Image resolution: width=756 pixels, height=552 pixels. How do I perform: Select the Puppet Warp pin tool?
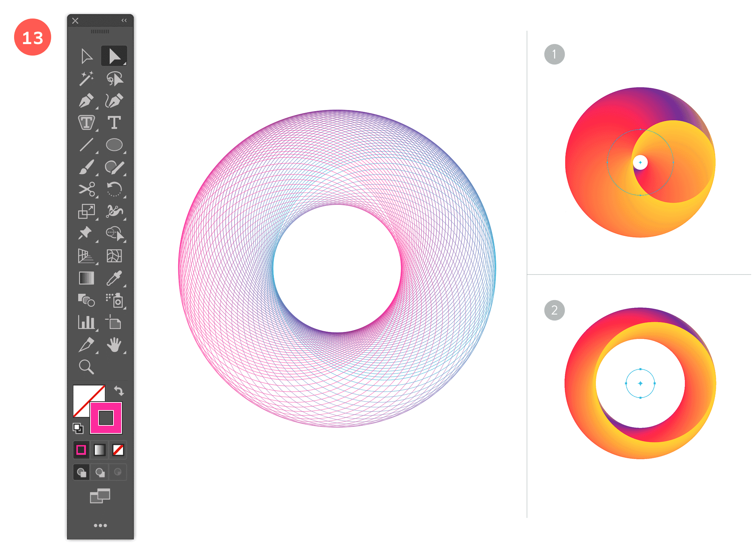pos(86,233)
